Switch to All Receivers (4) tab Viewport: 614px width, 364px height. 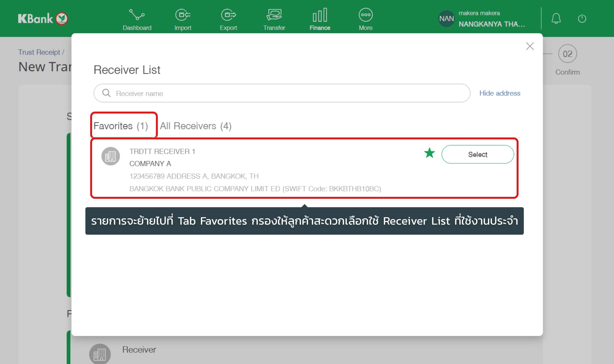pos(195,126)
